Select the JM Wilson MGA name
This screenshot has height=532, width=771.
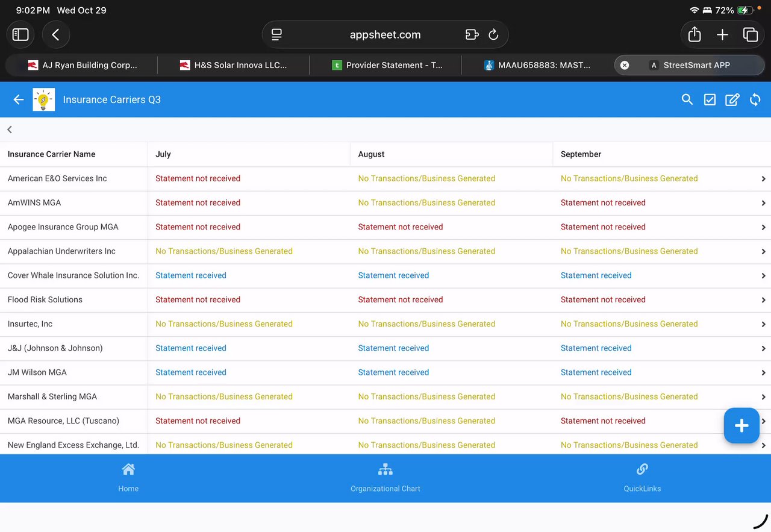tap(37, 372)
